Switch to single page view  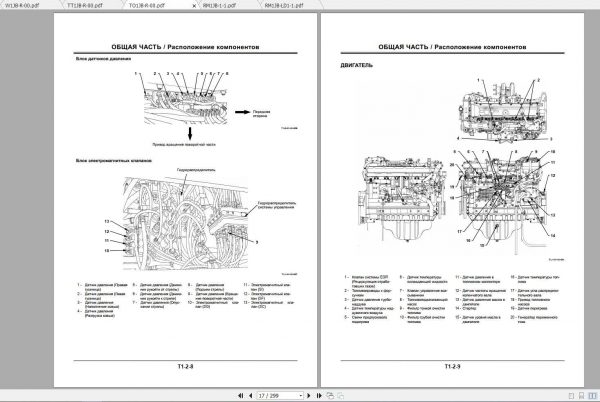[572, 396]
